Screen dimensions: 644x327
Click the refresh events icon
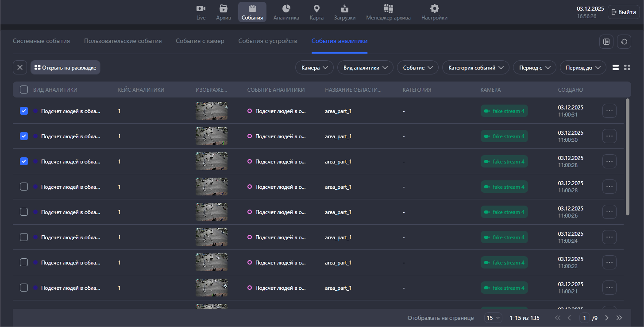tap(624, 42)
